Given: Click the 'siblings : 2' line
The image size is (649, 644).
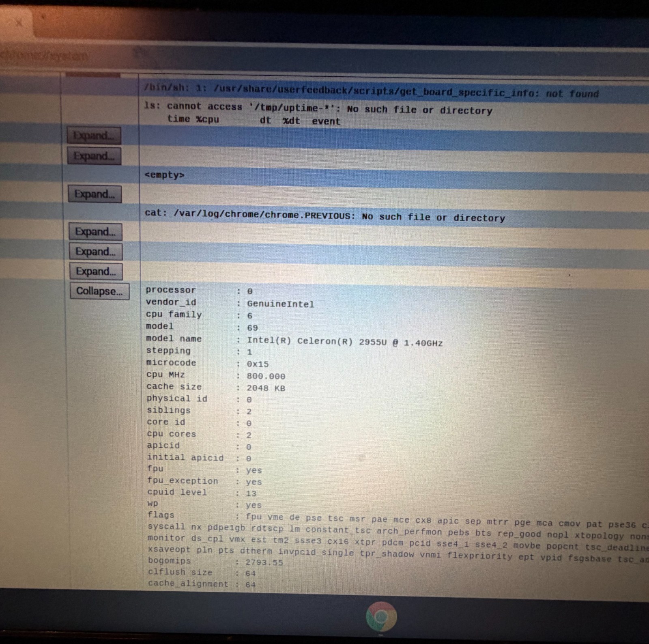Looking at the screenshot, I should [199, 411].
